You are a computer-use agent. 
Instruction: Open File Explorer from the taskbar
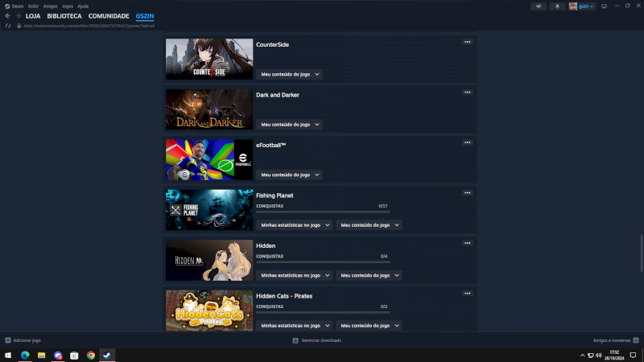(x=42, y=355)
